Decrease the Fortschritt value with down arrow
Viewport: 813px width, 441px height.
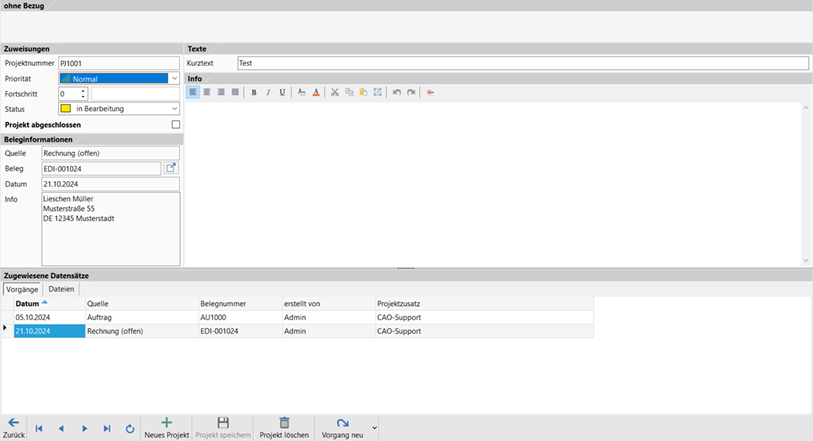coord(83,97)
